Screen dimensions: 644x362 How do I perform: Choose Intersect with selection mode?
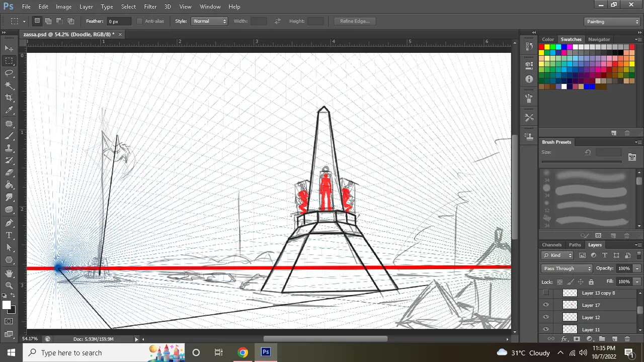[x=71, y=21]
